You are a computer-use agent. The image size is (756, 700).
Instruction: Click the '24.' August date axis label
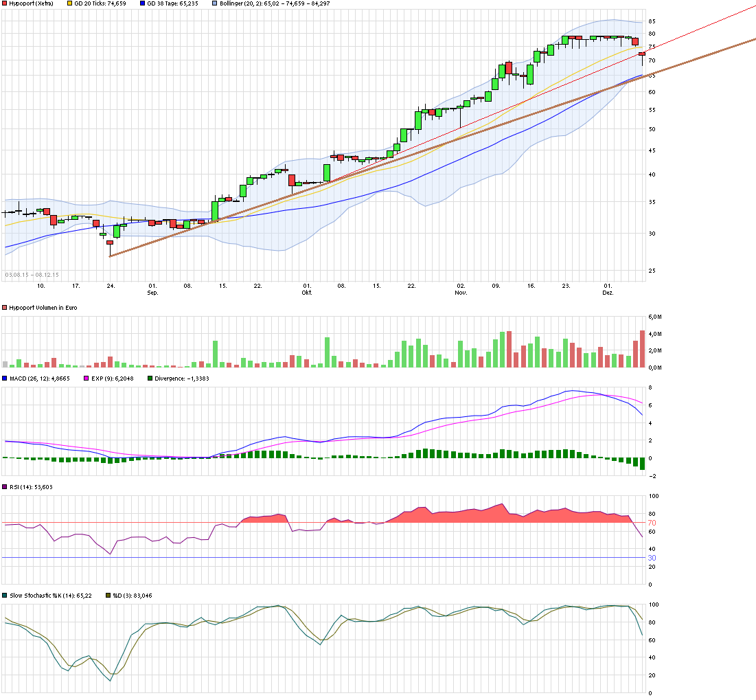tap(111, 286)
